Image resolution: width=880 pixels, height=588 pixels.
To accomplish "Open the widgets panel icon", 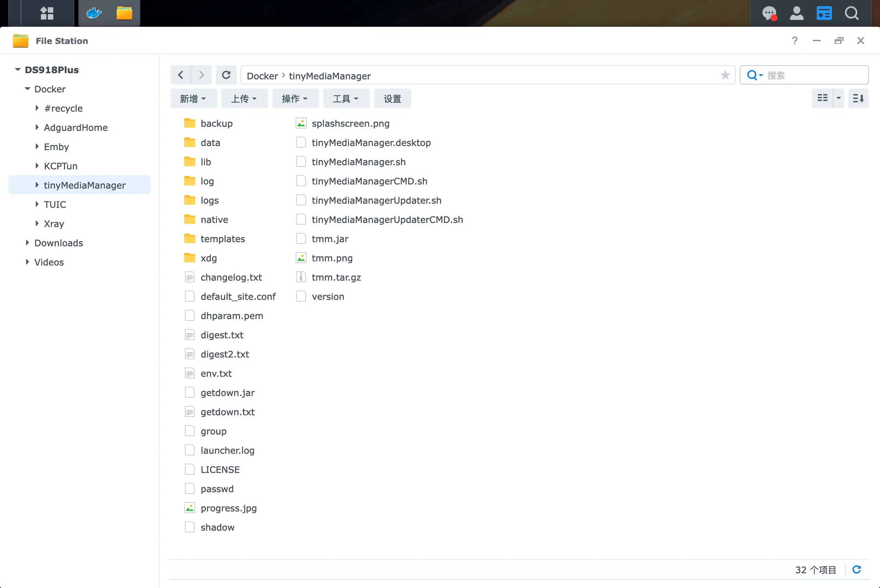I will pyautogui.click(x=824, y=13).
